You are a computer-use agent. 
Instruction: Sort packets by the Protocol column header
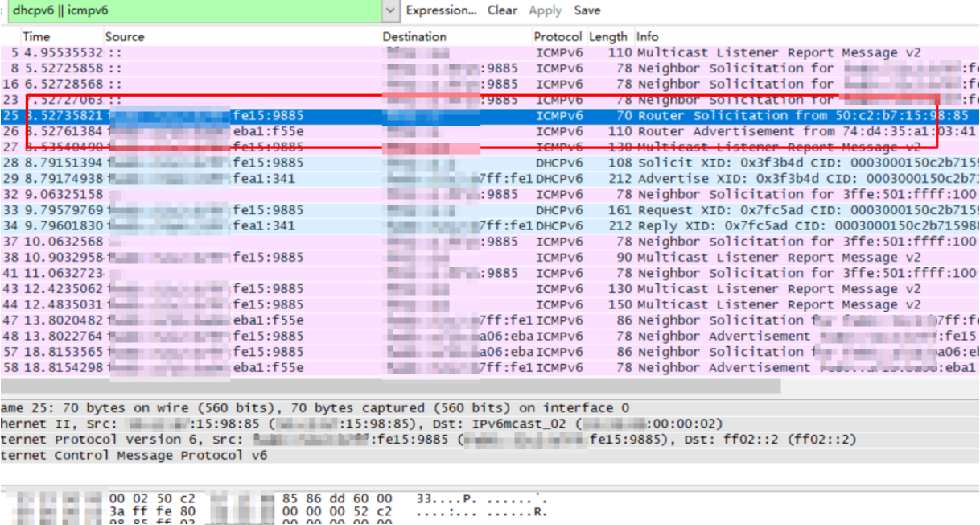pyautogui.click(x=558, y=36)
